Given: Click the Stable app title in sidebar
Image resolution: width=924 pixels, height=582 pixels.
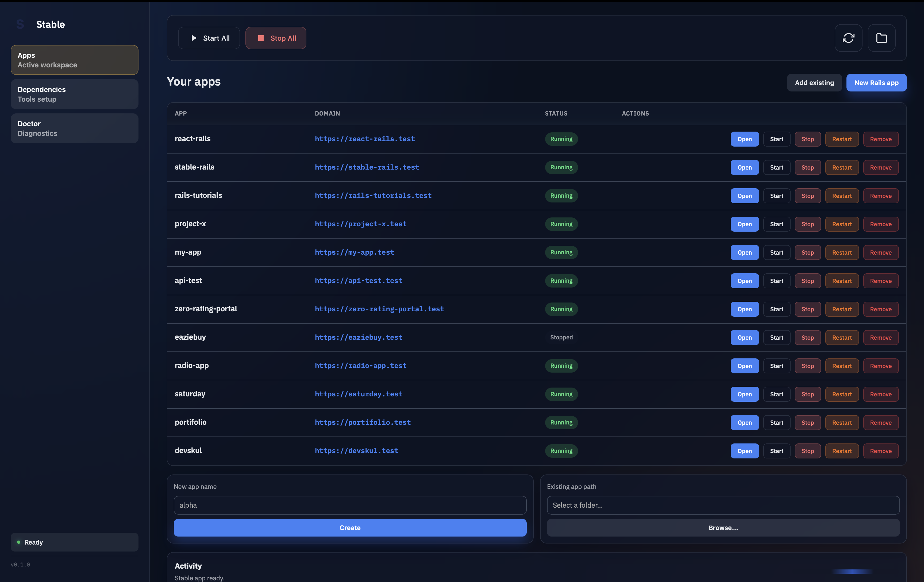Looking at the screenshot, I should click(x=50, y=25).
